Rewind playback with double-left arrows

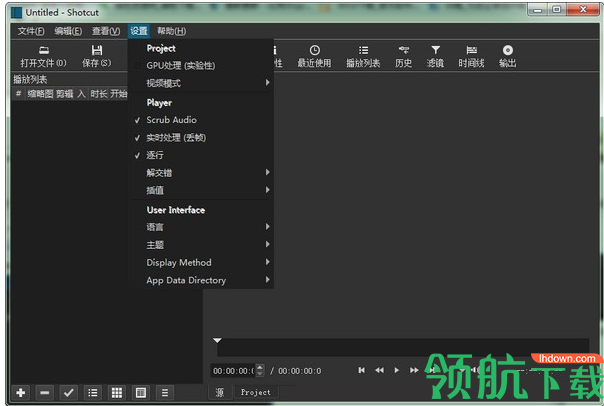coord(379,370)
